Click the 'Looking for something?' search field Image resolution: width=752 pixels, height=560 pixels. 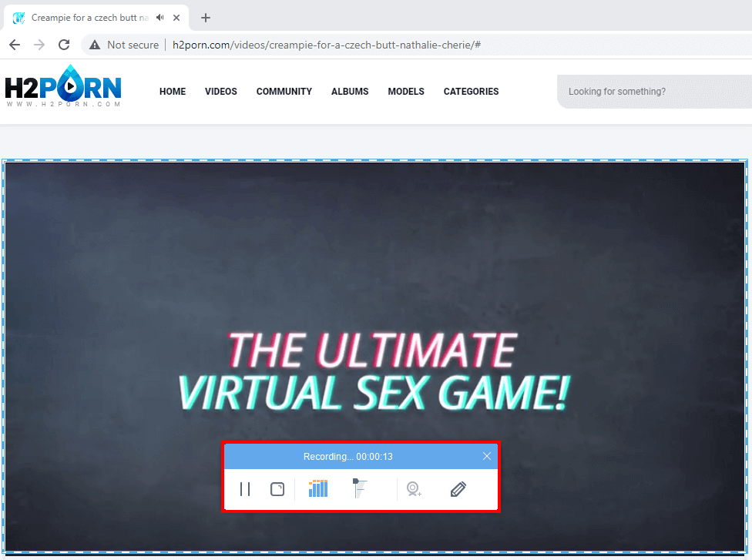coord(655,92)
